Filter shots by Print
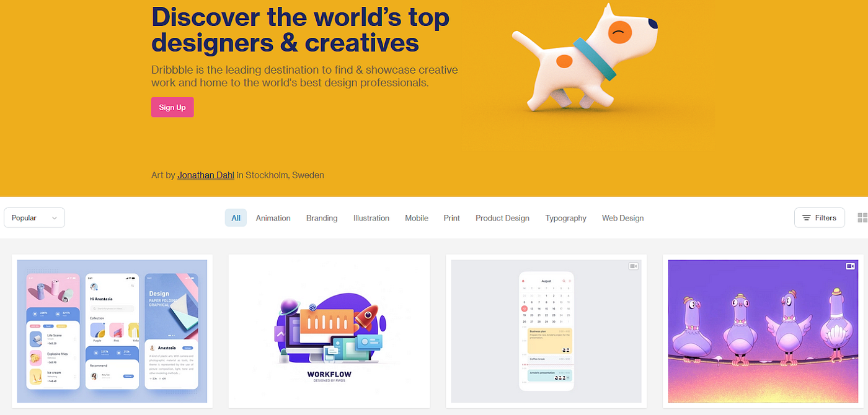Image resolution: width=868 pixels, height=415 pixels. 452,218
